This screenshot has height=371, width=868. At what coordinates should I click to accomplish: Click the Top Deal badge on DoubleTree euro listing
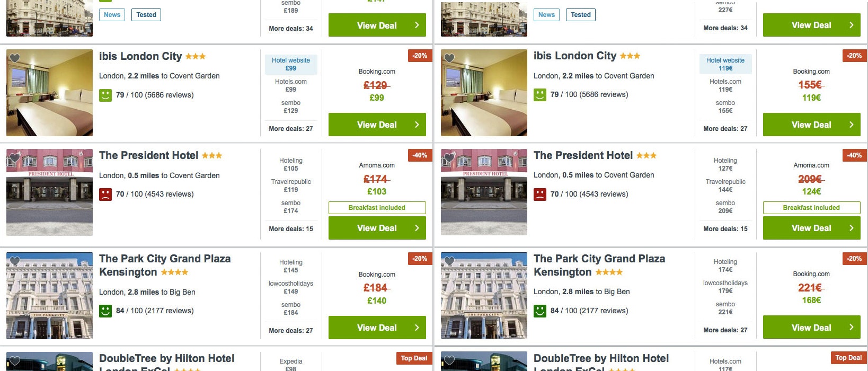[x=848, y=358]
